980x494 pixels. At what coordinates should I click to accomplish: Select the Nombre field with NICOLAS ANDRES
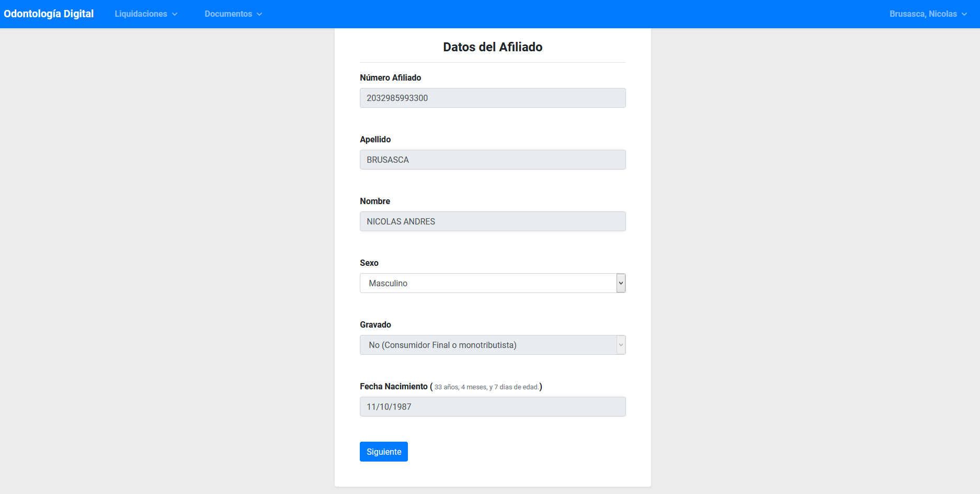pos(492,221)
